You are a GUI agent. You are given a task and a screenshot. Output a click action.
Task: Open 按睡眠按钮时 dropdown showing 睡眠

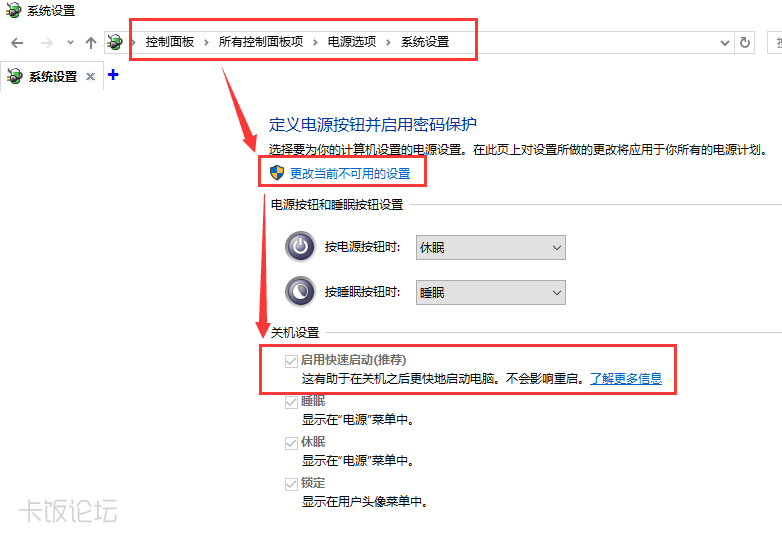[491, 292]
